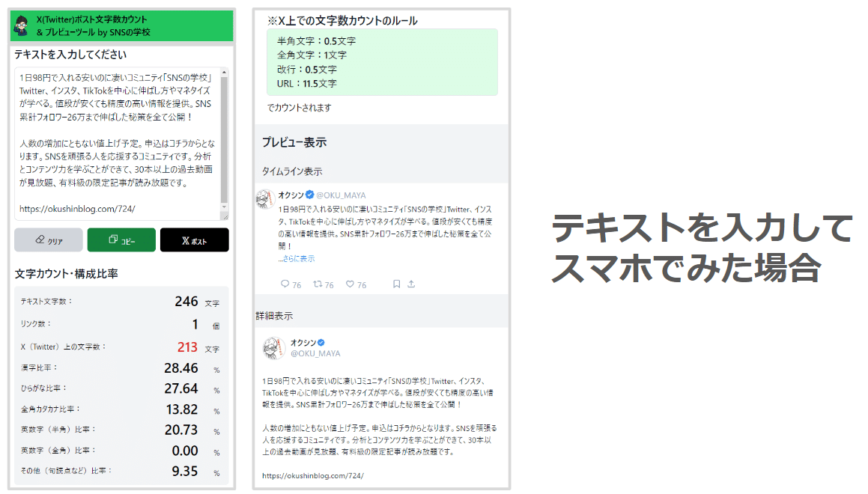This screenshot has width=868, height=494.
Task: Click the scrollbar down arrow in text area
Action: point(224,207)
